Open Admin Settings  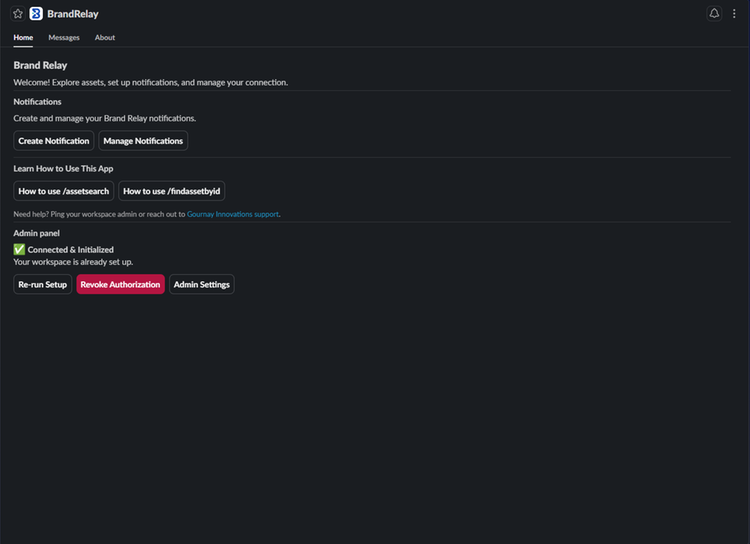[201, 284]
